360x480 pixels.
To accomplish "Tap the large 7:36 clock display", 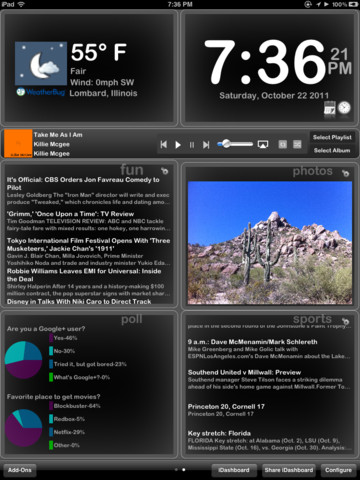I will 265,62.
